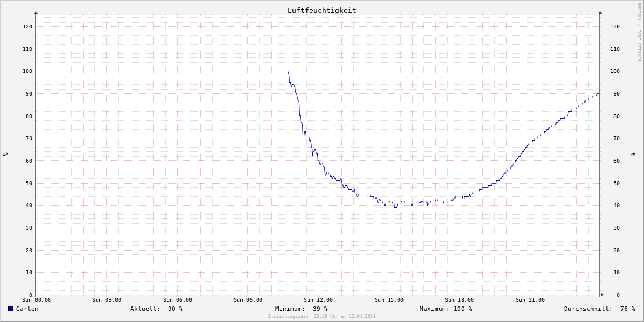Click the red arrowhead atop the right axis
The image size is (644, 322).
(x=600, y=12)
